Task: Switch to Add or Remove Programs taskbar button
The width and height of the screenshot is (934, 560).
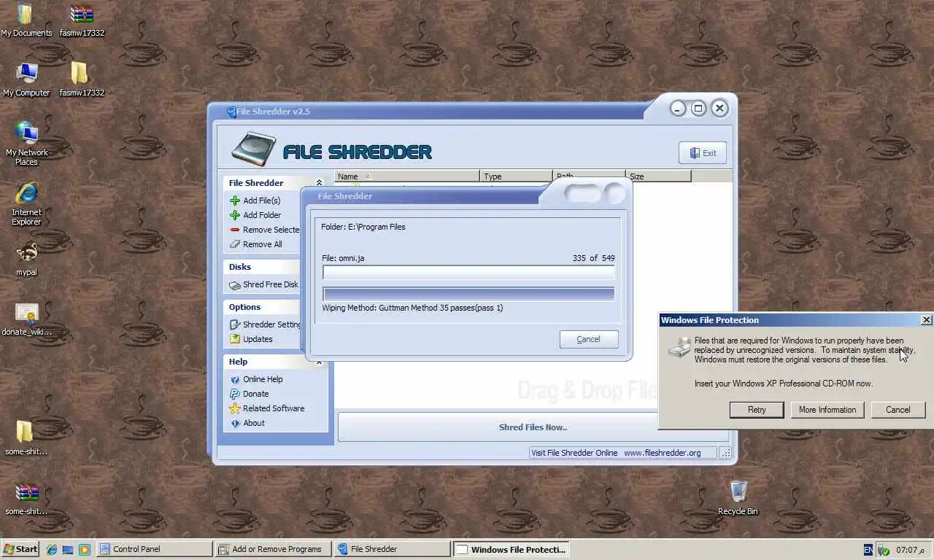Action: coord(273,549)
